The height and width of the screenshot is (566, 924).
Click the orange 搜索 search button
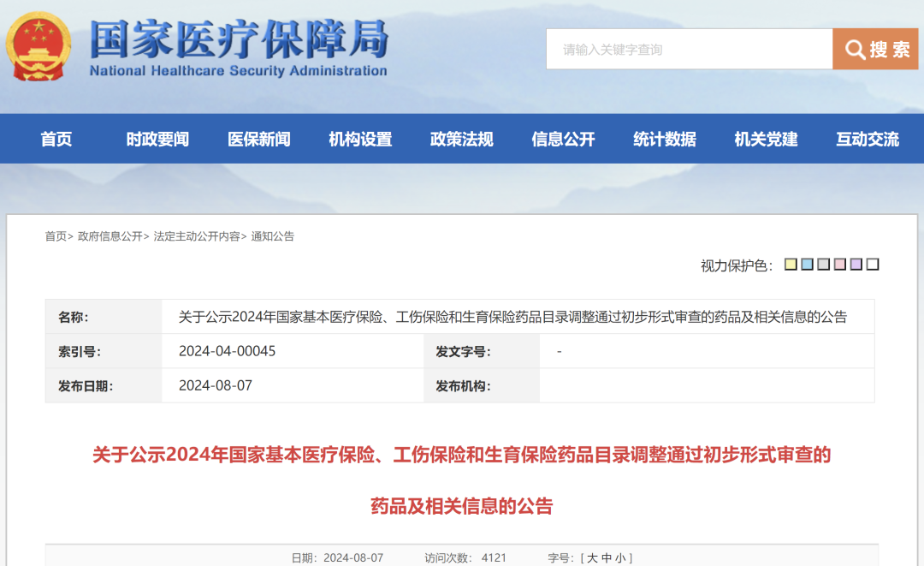pyautogui.click(x=875, y=49)
